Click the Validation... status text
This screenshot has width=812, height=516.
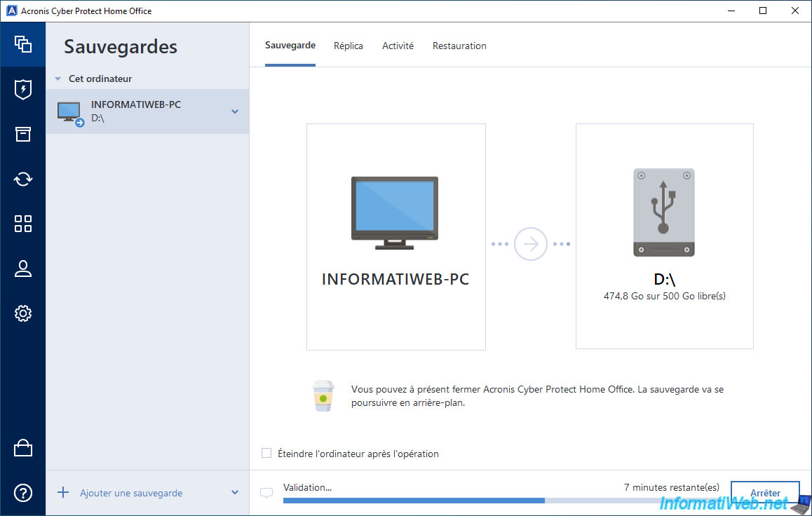[307, 487]
